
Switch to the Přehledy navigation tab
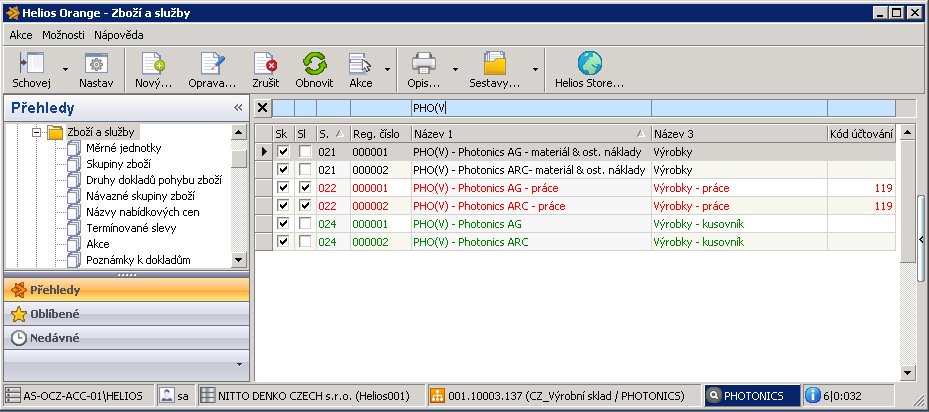(126, 290)
